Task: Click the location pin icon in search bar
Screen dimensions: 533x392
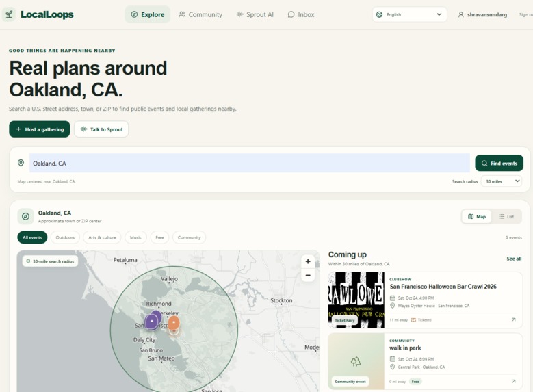Action: [x=21, y=163]
